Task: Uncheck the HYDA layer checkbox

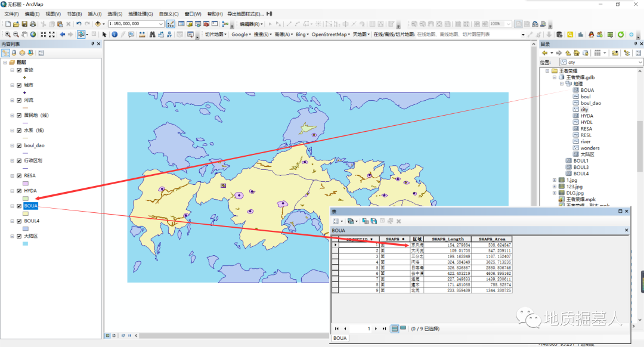Action: (x=19, y=191)
